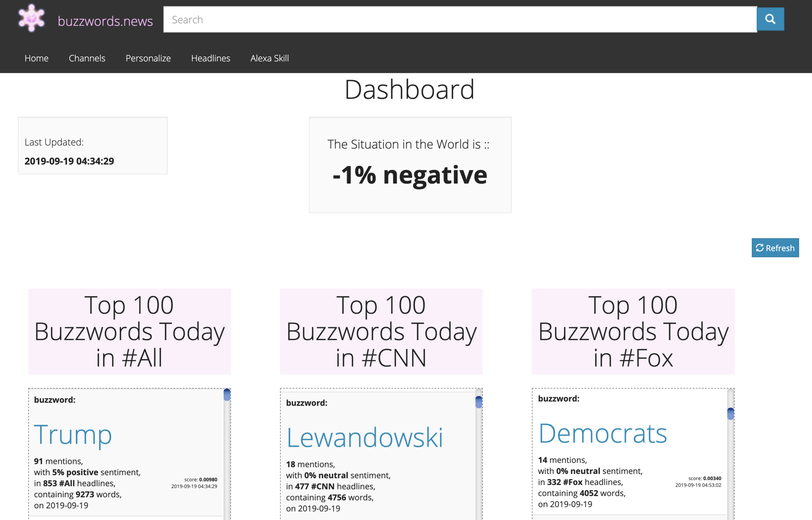Click the #CNN list scrollbar handle
The width and height of the screenshot is (812, 520).
(x=479, y=402)
